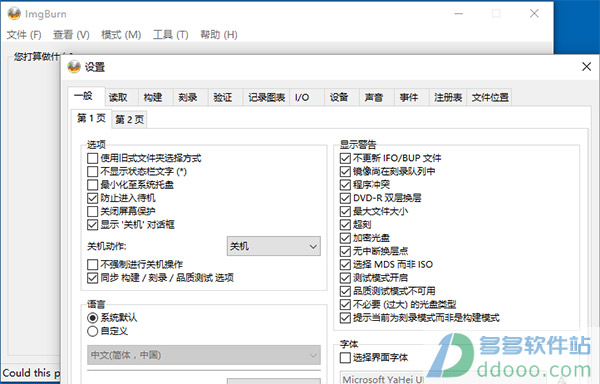This screenshot has width=600, height=384.
Task: Open the 文件 (F) menu
Action: (x=24, y=35)
